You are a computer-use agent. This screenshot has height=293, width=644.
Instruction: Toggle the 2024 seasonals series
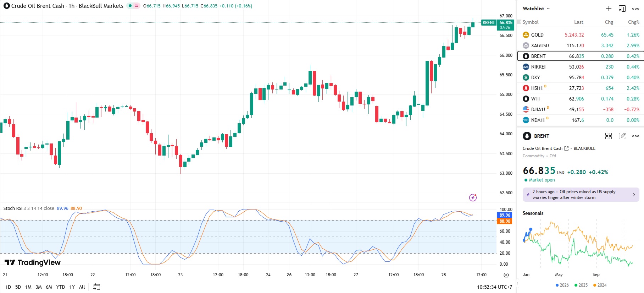click(600, 285)
